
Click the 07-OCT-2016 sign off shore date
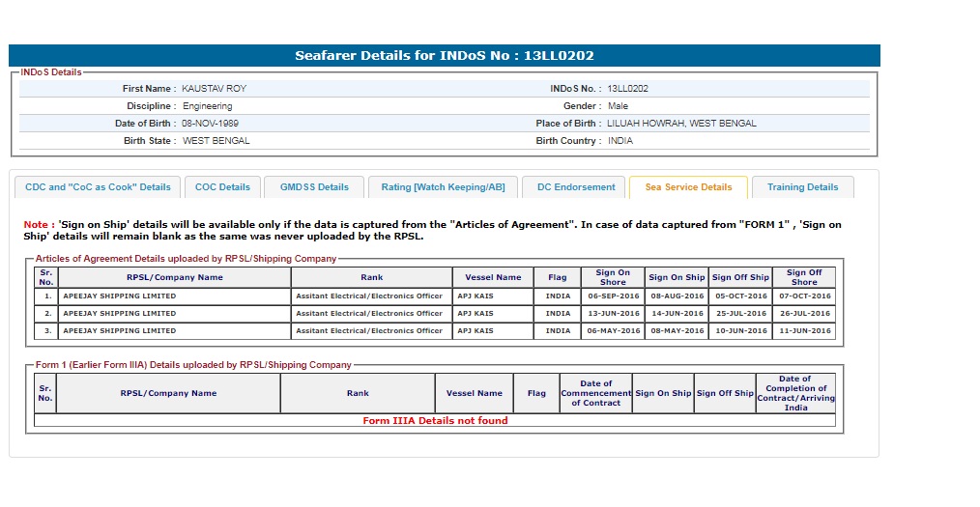coord(804,296)
